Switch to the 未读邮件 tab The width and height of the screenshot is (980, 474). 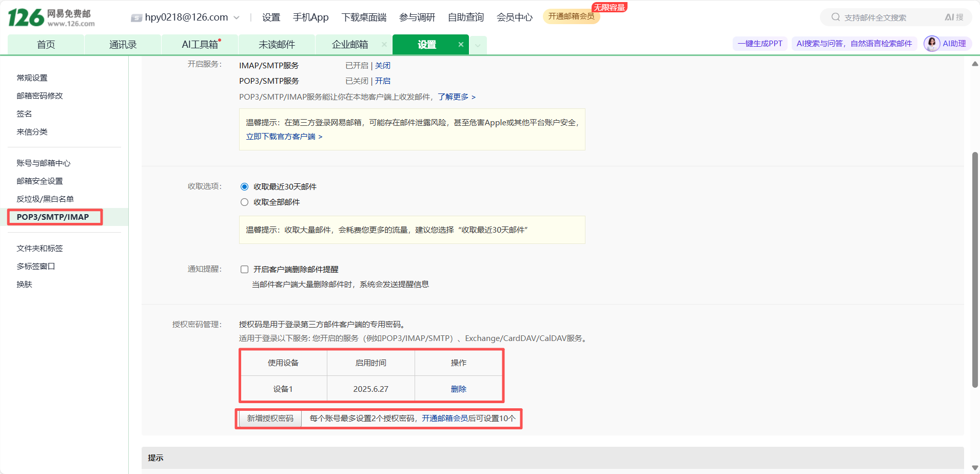point(277,45)
